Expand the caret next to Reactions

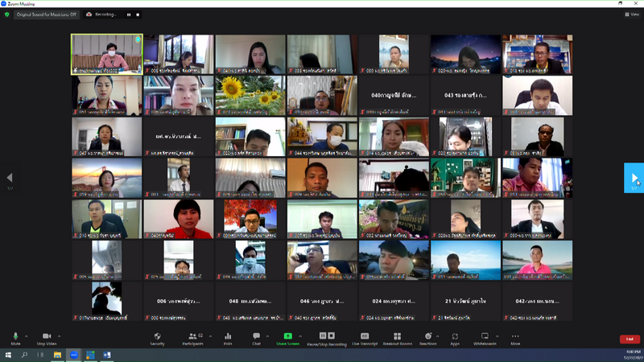click(x=437, y=336)
